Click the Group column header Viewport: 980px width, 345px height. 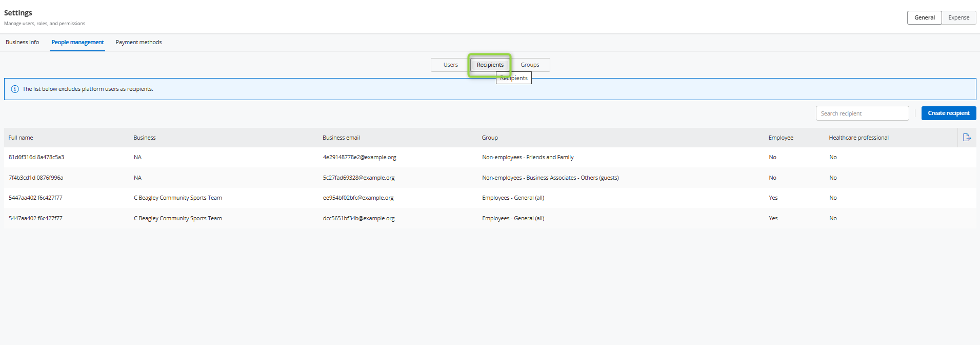pos(490,138)
